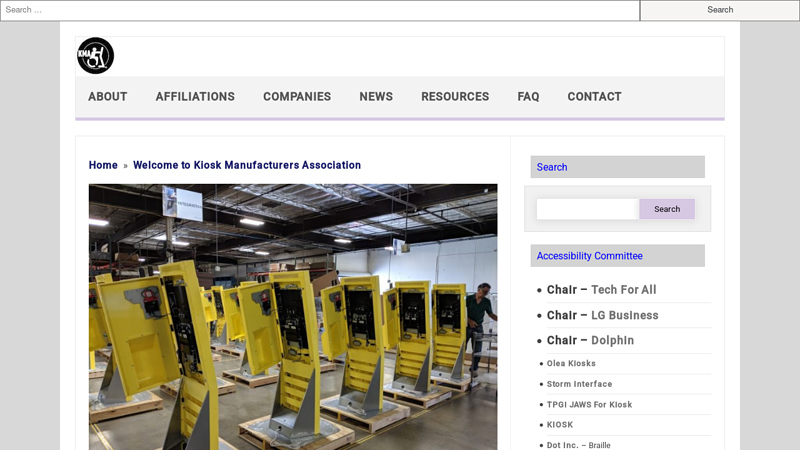Open the Dot Inc. – Braille link
Viewport: 800px width, 450px height.
[x=579, y=445]
